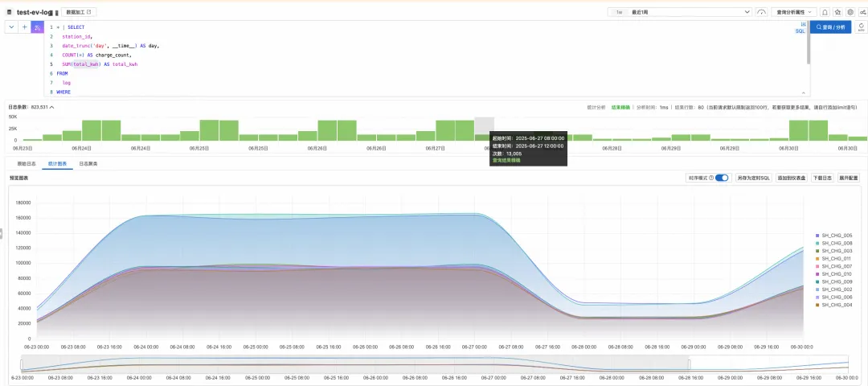
Task: Toggle legend series SH_CHG_008
Action: pos(833,243)
